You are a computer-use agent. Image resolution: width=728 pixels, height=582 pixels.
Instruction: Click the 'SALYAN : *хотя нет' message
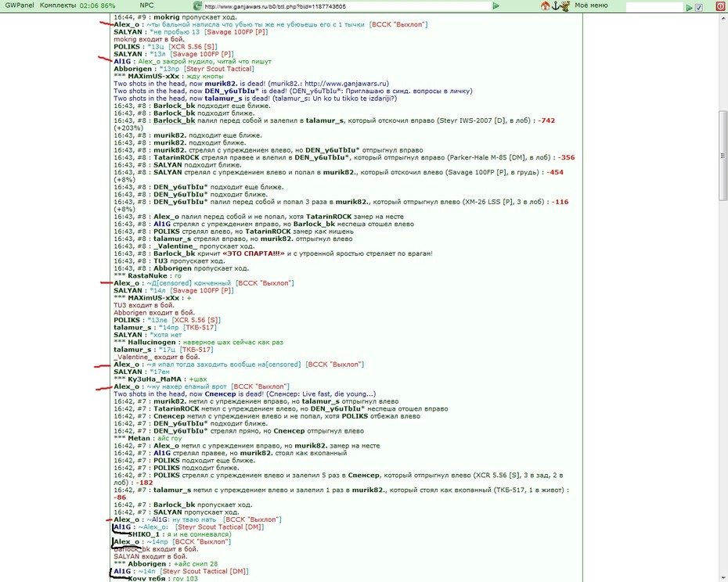pyautogui.click(x=148, y=335)
